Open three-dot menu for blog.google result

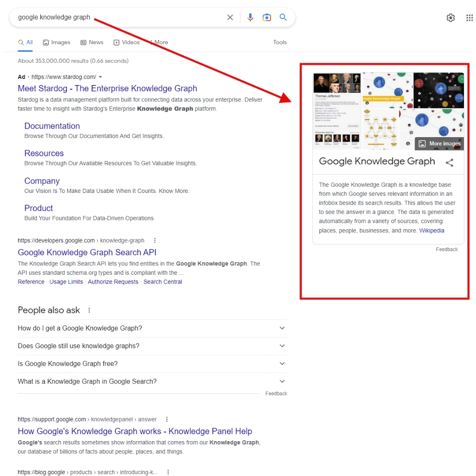[x=168, y=472]
